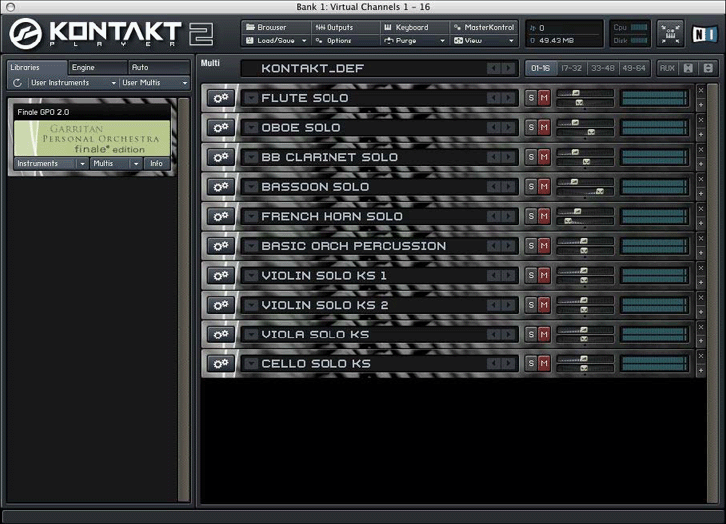726x524 pixels.
Task: Switch to the Auto tab
Action: pos(159,68)
